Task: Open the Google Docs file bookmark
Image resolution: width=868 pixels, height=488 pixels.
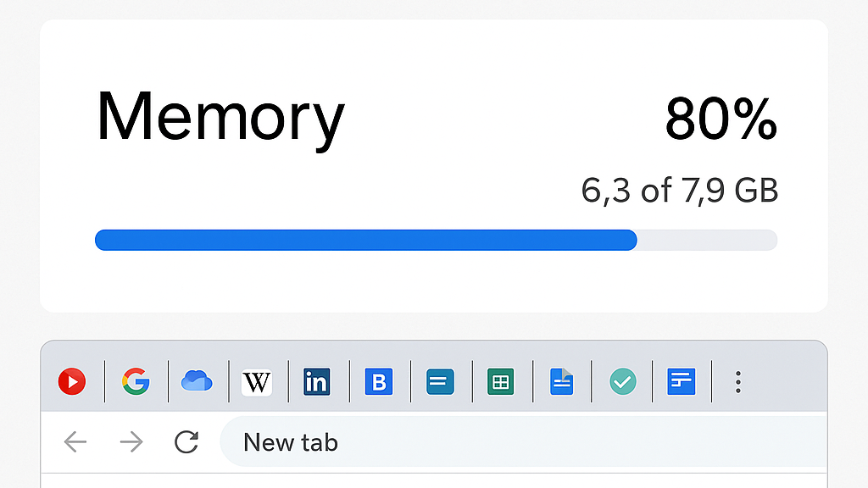Action: 562,381
